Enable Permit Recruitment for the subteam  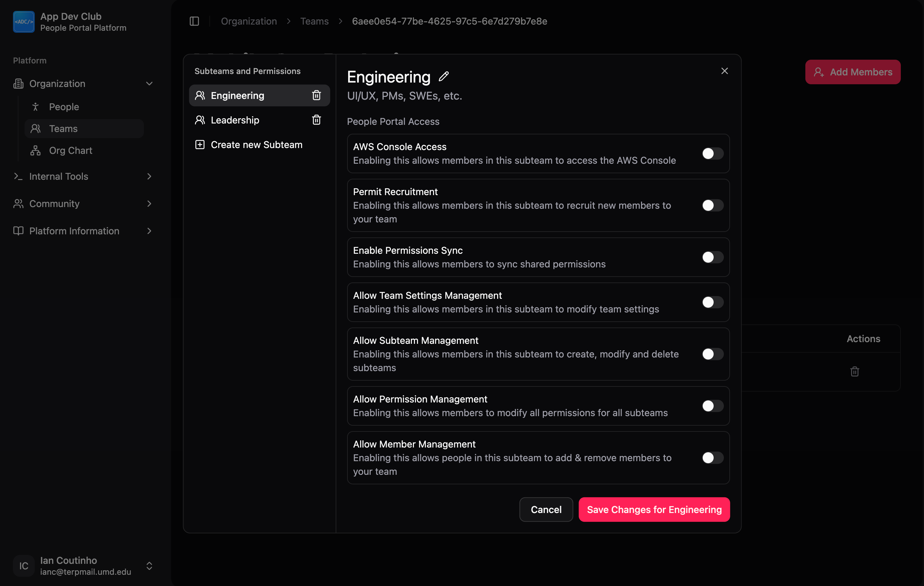712,205
